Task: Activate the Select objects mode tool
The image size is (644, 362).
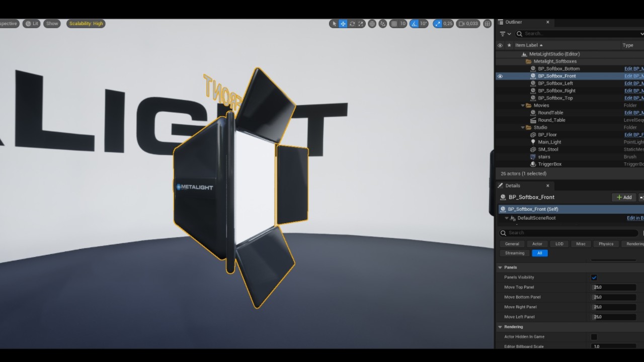Action: [334, 24]
